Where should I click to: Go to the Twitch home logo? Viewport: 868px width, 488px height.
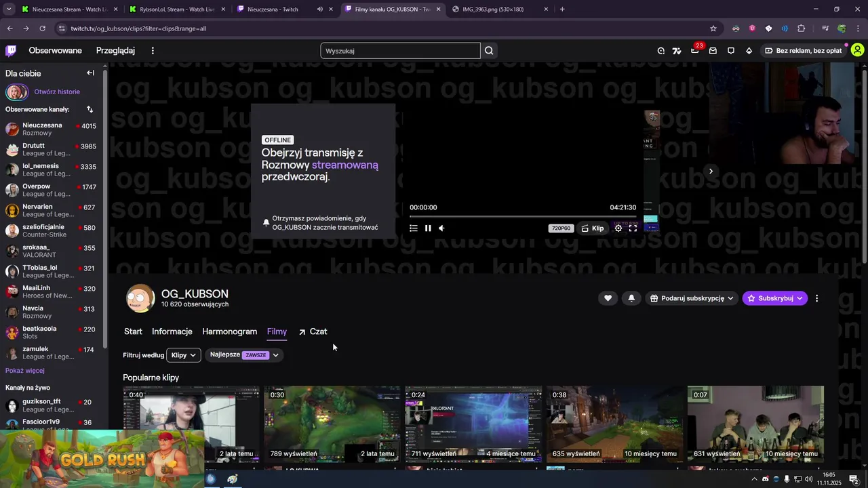pos(11,51)
